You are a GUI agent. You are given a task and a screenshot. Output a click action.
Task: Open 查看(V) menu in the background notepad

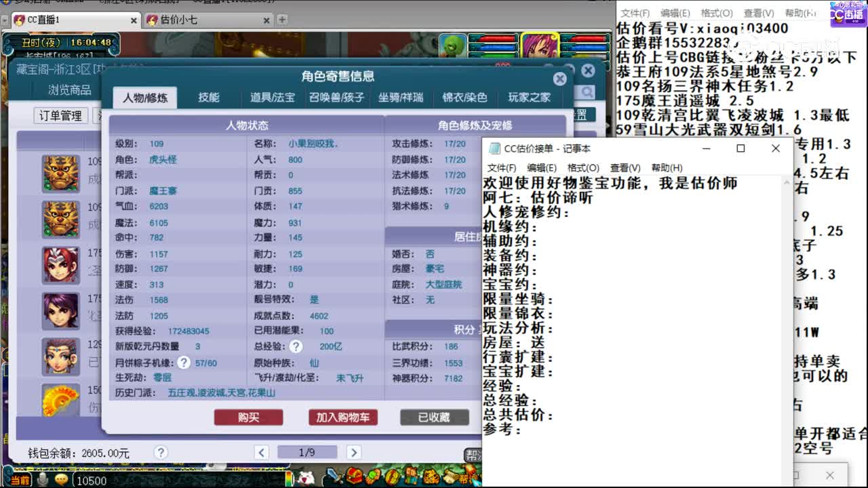click(759, 13)
